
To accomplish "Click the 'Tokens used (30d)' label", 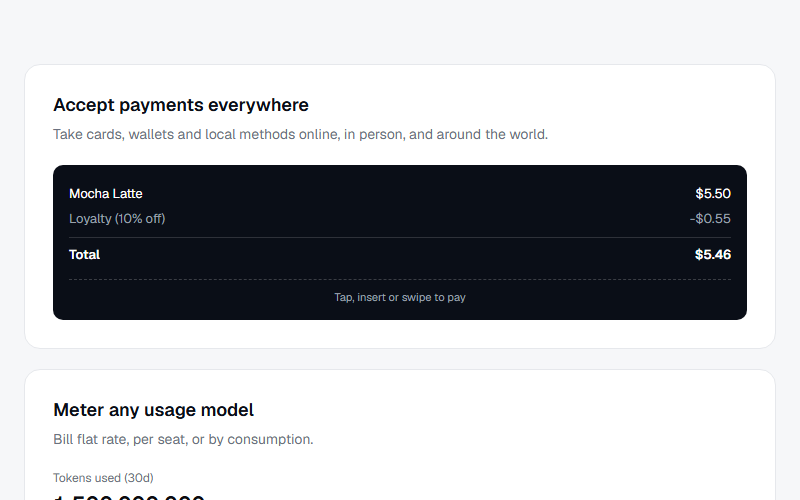I will (103, 478).
